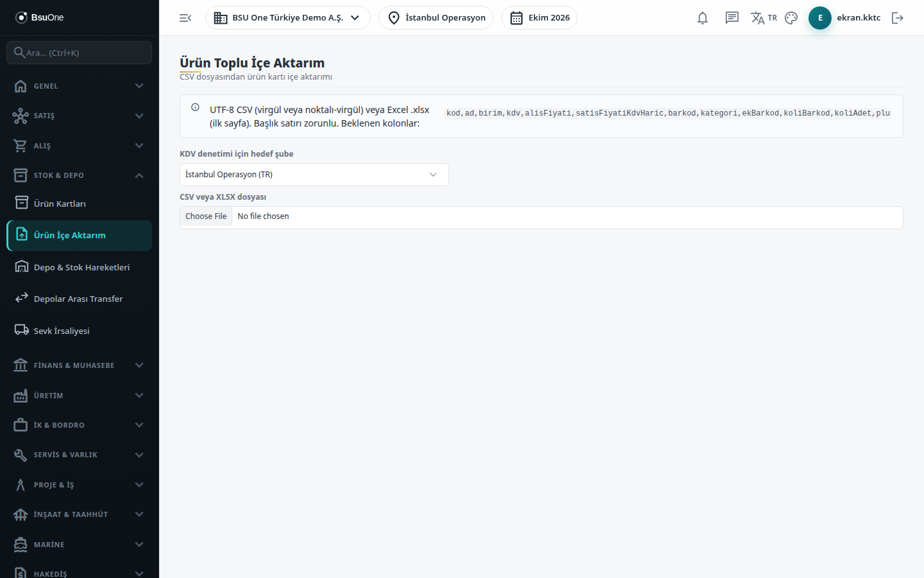Expand the PROJE & İŞ section

79,485
